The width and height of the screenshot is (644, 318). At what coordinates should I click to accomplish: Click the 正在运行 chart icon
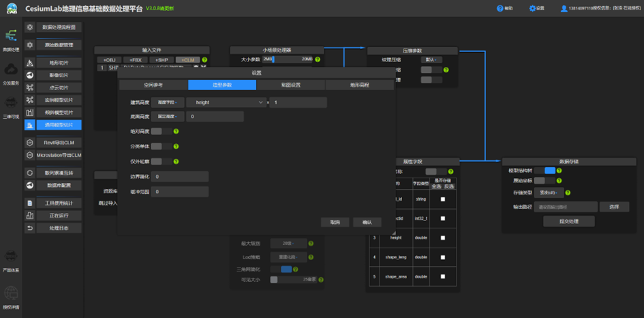tap(29, 216)
